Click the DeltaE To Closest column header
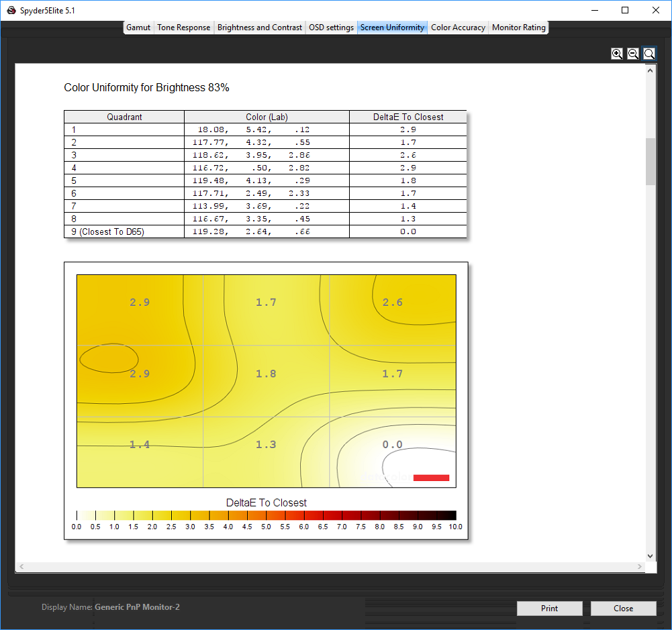672x630 pixels. (408, 117)
